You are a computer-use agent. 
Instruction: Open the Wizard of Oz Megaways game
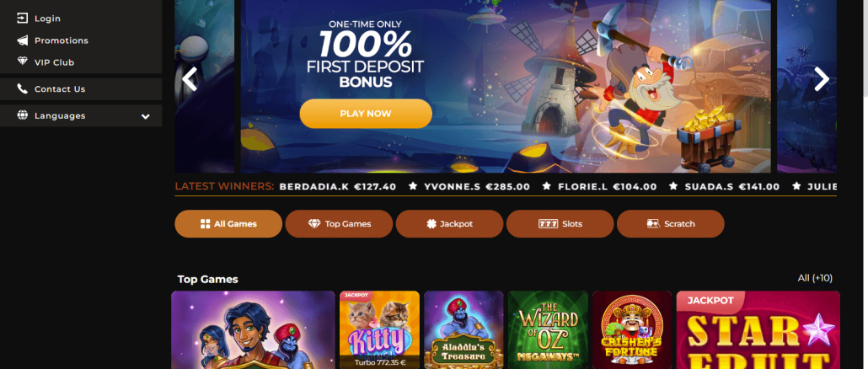[548, 329]
